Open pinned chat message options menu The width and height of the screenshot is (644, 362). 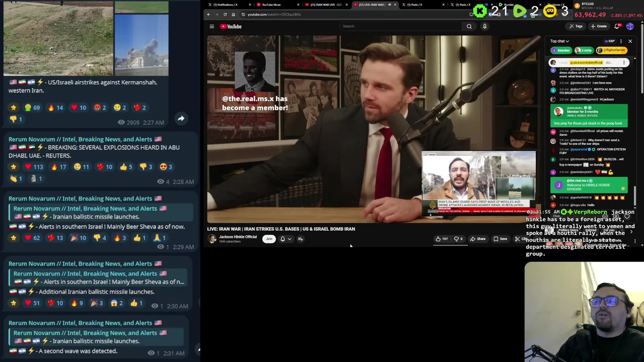point(624,63)
